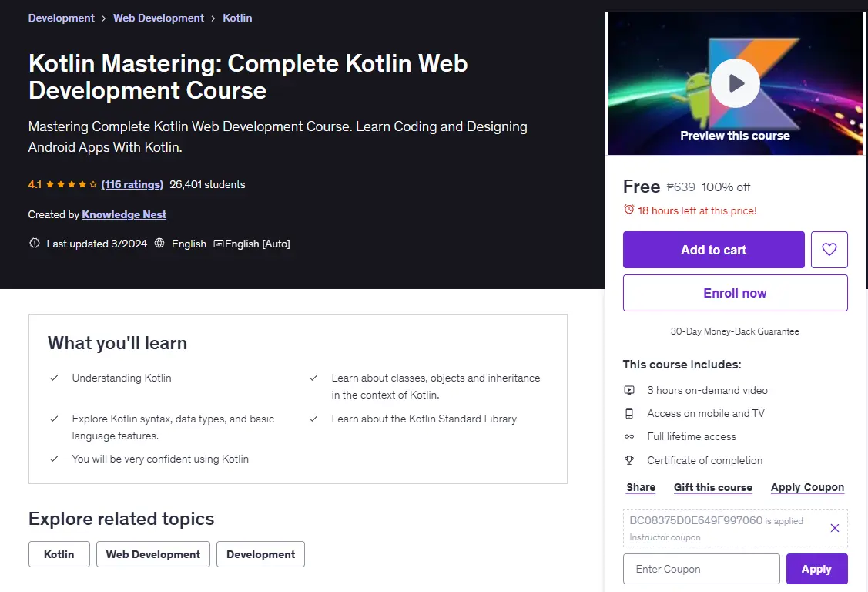Viewport: 868px width, 592px height.
Task: Click the breadcrumb chevron after Development
Action: coord(103,18)
